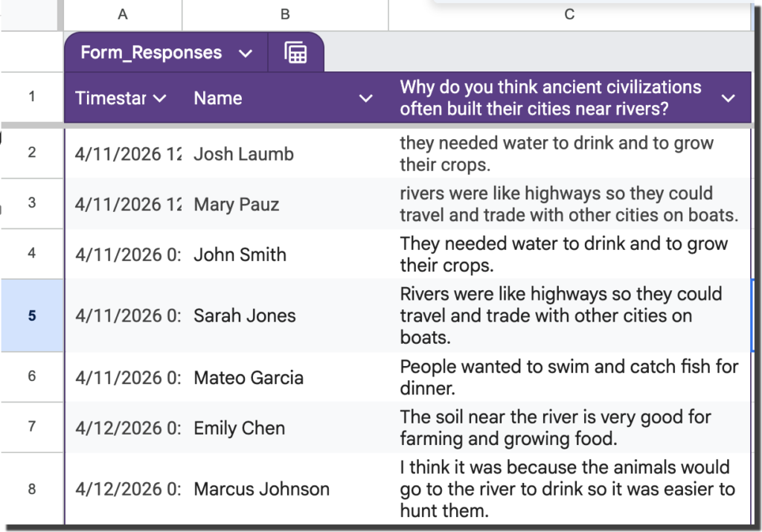The height and width of the screenshot is (532, 762).
Task: Select the Mateo Garcia cell
Action: pyautogui.click(x=248, y=377)
